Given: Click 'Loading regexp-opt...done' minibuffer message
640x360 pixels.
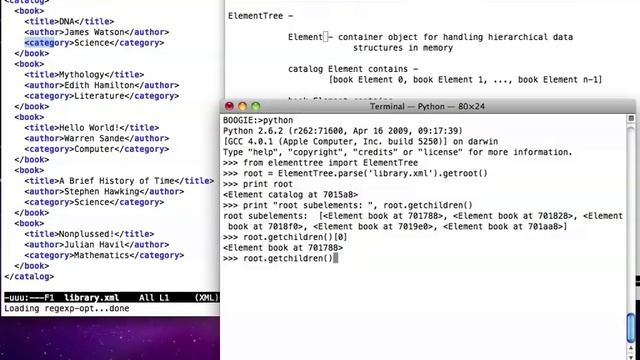Looking at the screenshot, I should pos(67,309).
